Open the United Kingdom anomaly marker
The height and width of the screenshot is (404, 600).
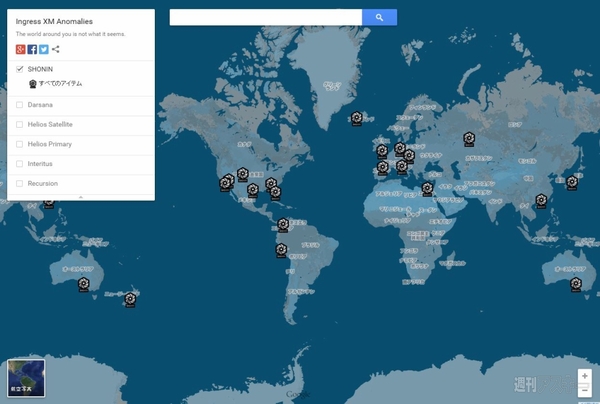click(382, 152)
